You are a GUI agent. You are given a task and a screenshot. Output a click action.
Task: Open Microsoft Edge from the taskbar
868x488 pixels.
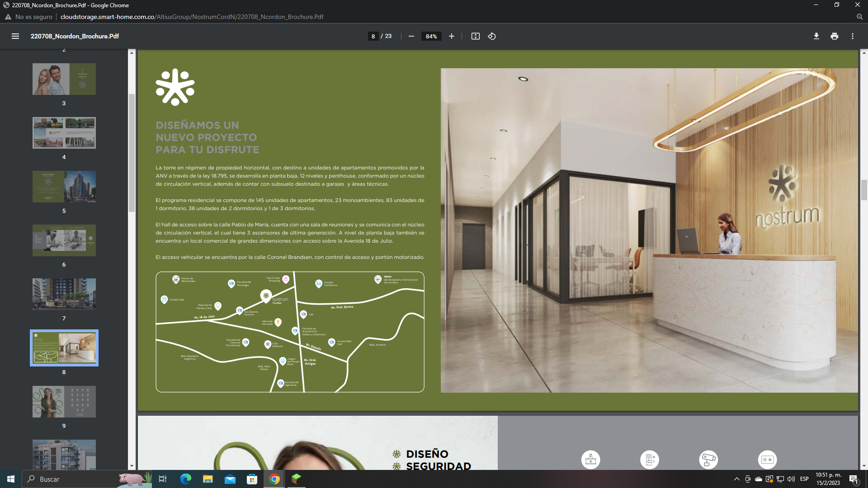point(186,479)
